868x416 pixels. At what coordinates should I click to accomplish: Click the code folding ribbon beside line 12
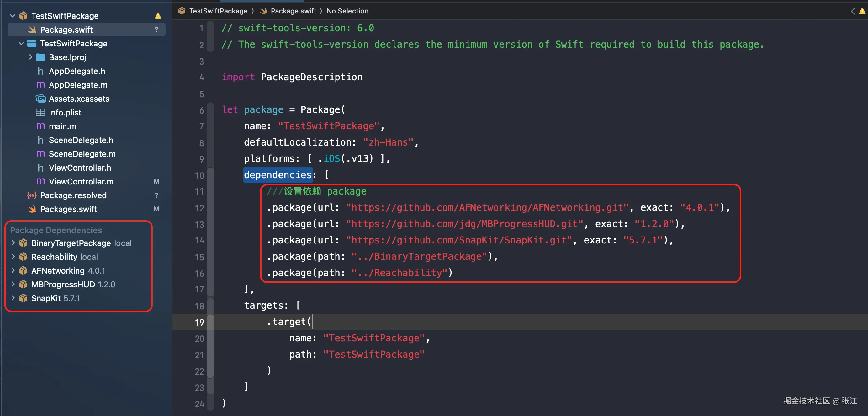pos(210,208)
